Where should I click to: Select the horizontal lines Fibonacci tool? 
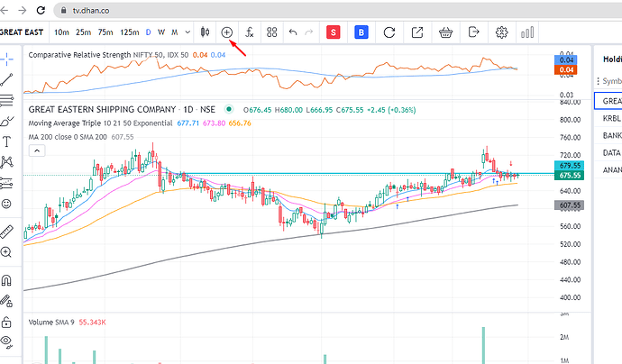(6, 100)
